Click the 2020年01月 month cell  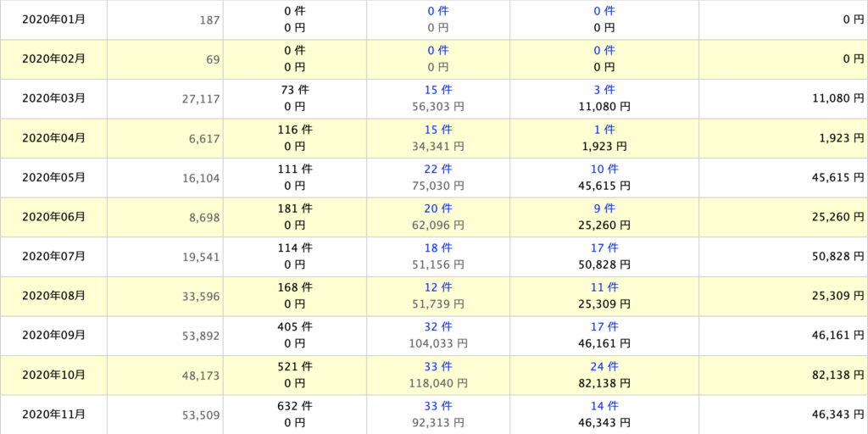coord(53,19)
